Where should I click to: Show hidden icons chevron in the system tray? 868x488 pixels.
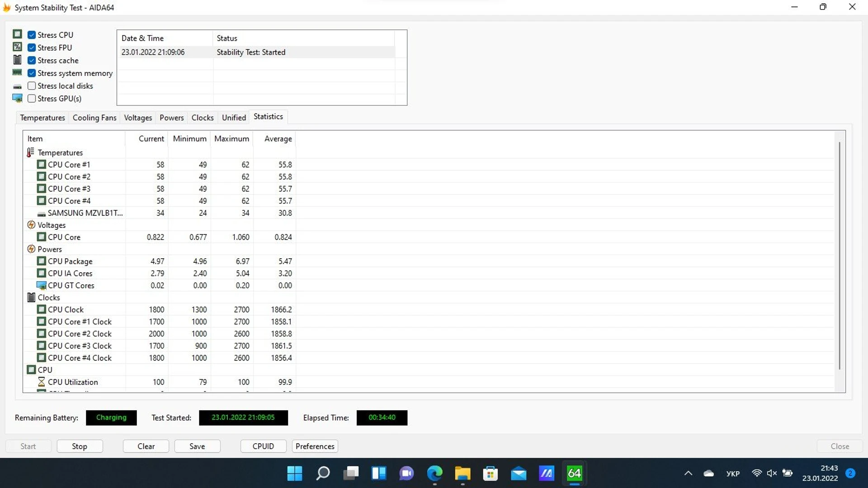[688, 474]
